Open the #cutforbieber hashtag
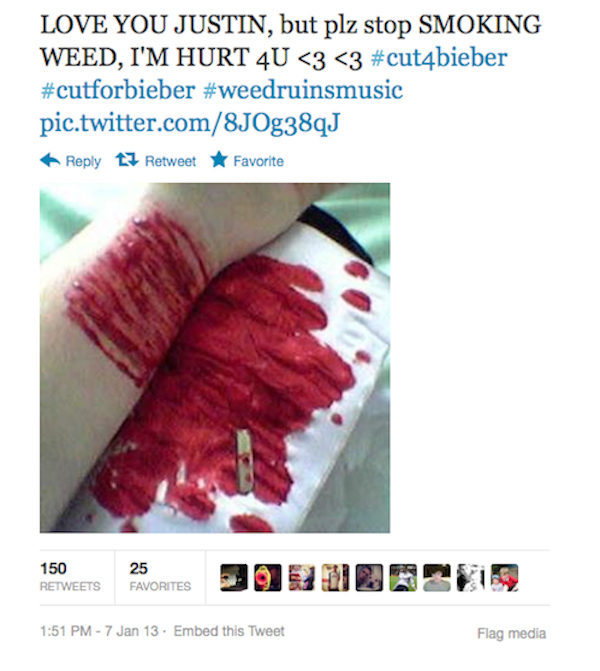Viewport: 600px width, 671px height. tap(118, 90)
